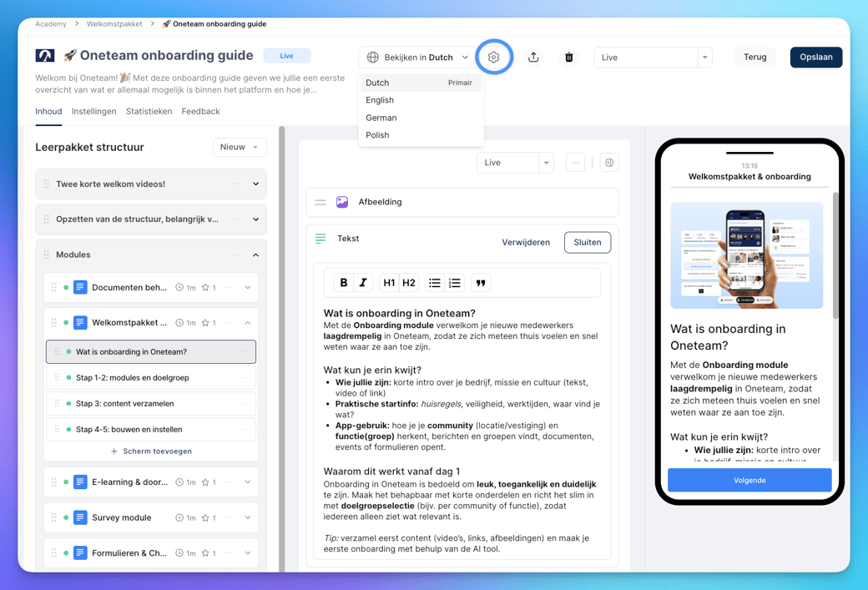Switch to the Instellingen tab
868x590 pixels.
click(x=94, y=111)
